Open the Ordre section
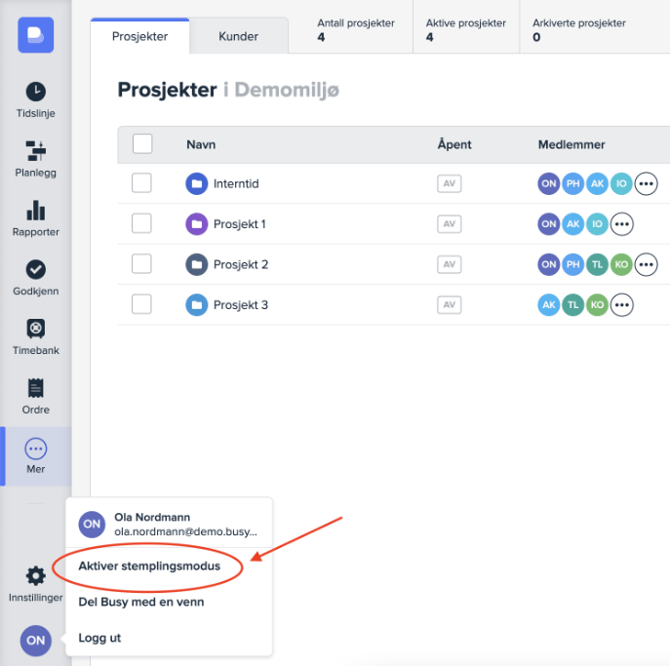 [35, 395]
